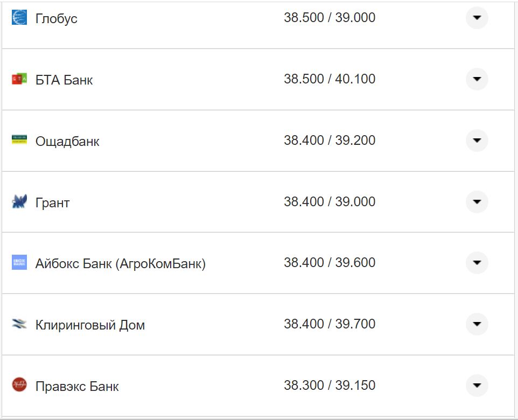Screen dimensions: 518x420
Task: Click the Ощадбанк green logo icon
Action: click(x=19, y=140)
